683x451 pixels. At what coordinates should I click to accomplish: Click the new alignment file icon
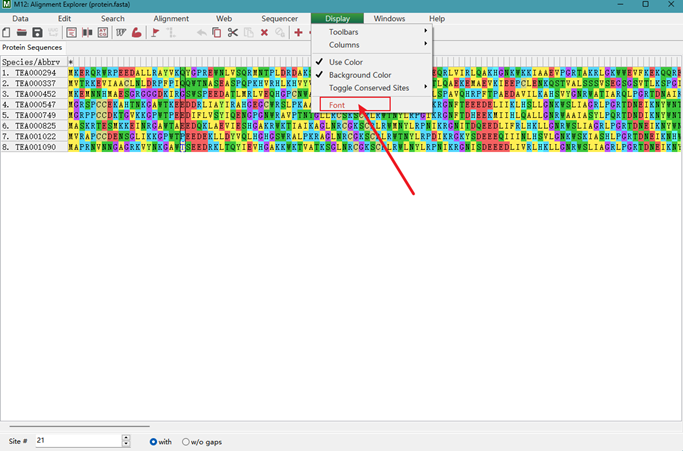(7, 33)
